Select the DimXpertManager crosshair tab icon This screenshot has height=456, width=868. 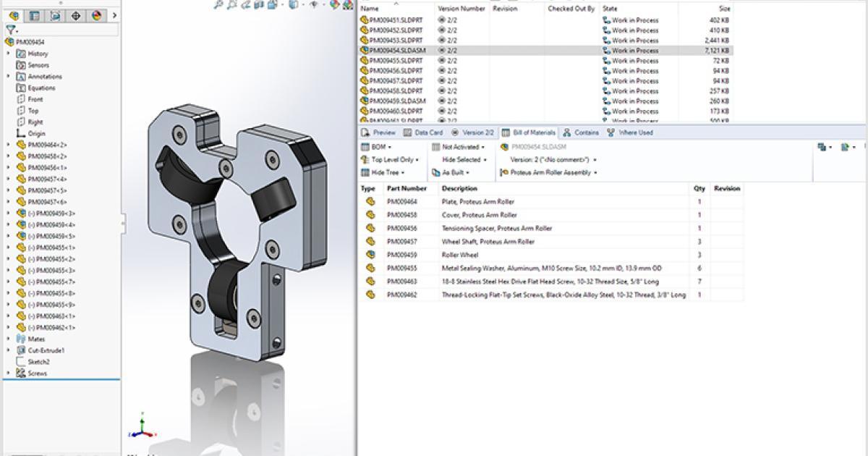coord(76,15)
